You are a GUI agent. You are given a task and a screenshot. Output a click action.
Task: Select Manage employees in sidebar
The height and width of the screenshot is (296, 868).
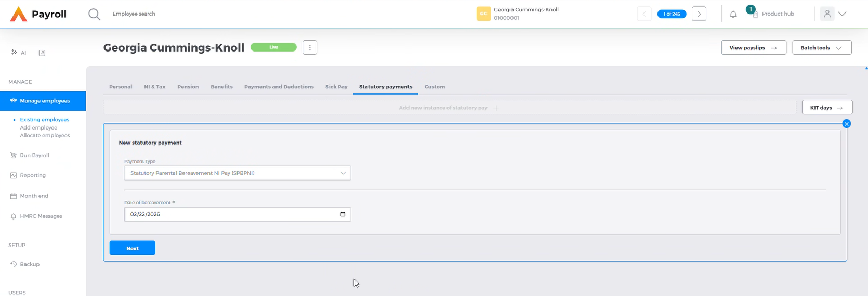click(43, 101)
